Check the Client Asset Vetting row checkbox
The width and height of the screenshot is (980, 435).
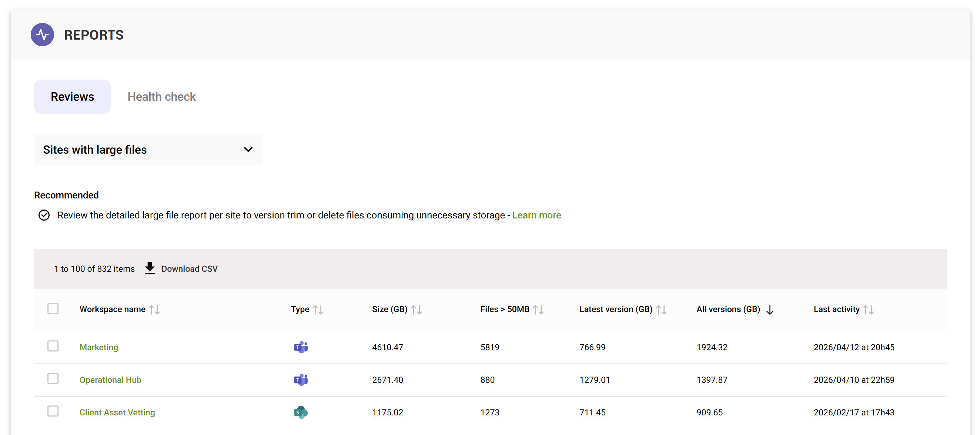[x=53, y=411]
